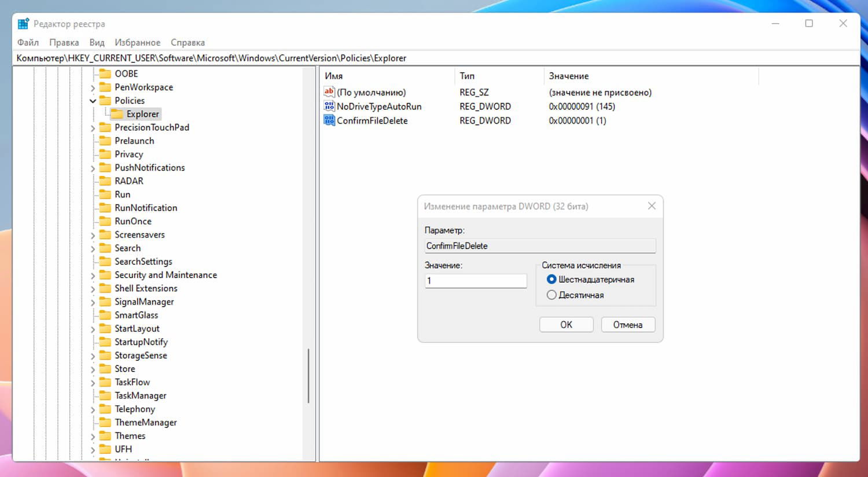Select the StorageSense tree label
This screenshot has width=868, height=477.
click(141, 355)
